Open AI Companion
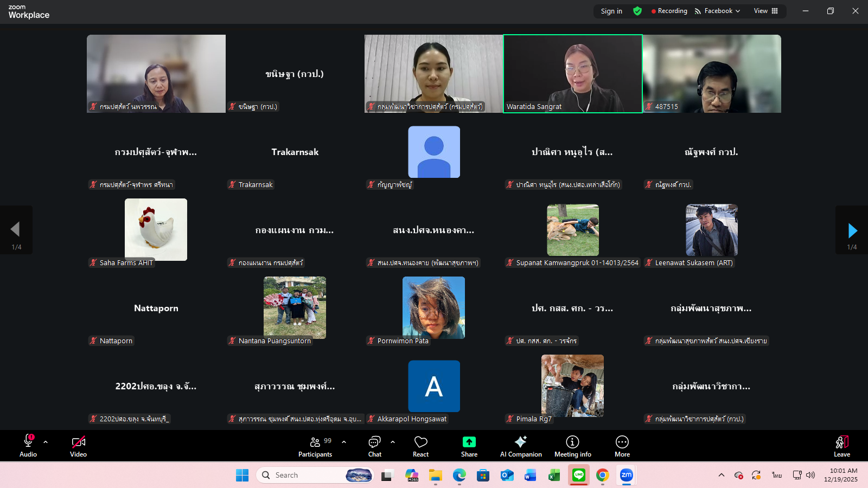Image resolution: width=868 pixels, height=488 pixels. click(521, 446)
